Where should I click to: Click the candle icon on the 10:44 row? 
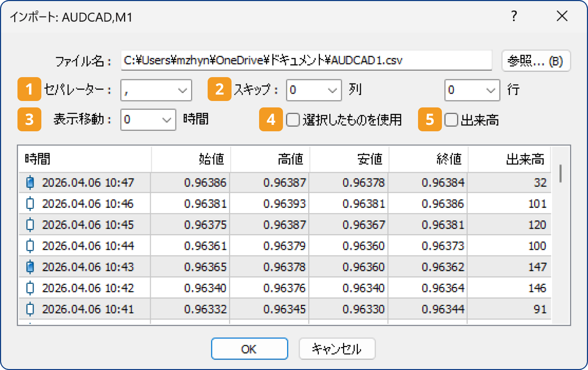pos(30,246)
